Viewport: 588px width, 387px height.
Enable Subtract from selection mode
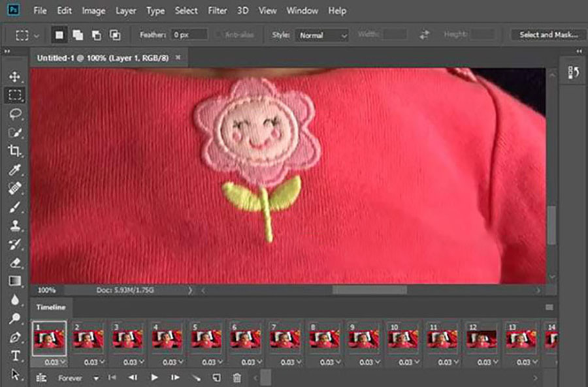[96, 35]
